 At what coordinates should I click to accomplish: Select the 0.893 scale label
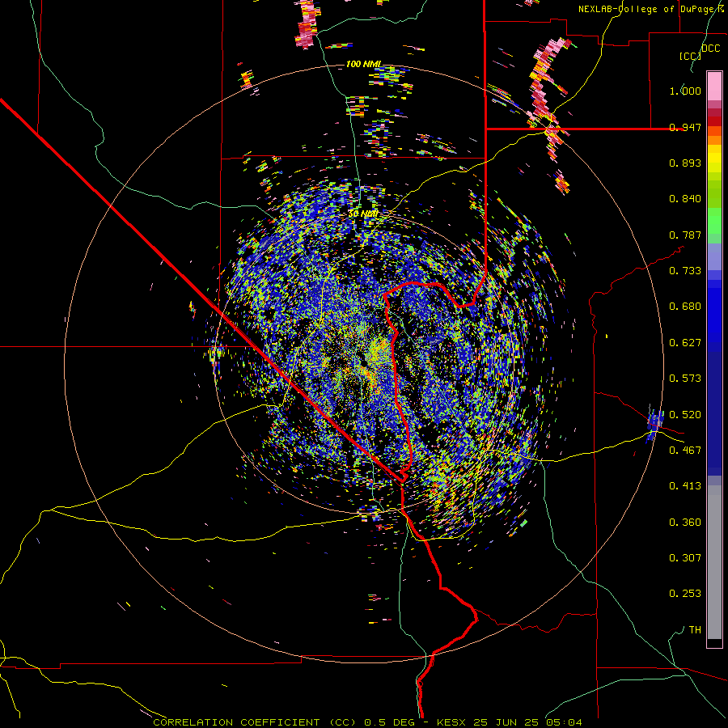[x=685, y=163]
